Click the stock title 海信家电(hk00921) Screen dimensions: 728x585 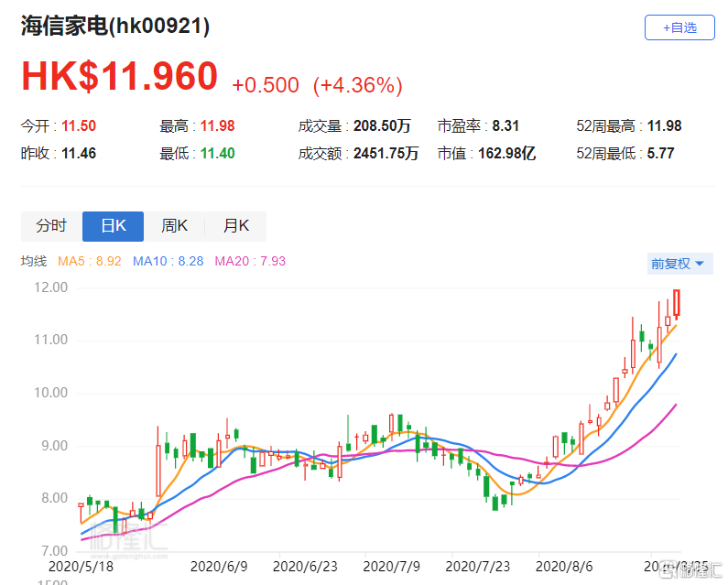point(115,27)
